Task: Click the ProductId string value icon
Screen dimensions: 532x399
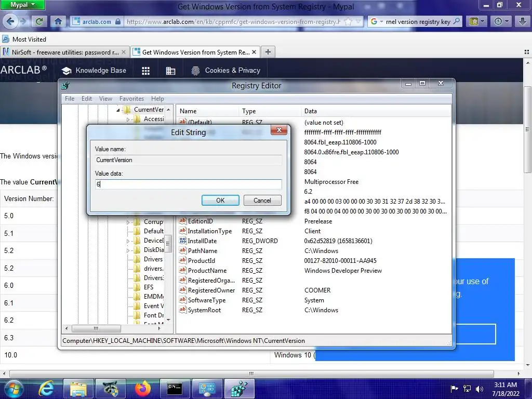Action: click(183, 261)
